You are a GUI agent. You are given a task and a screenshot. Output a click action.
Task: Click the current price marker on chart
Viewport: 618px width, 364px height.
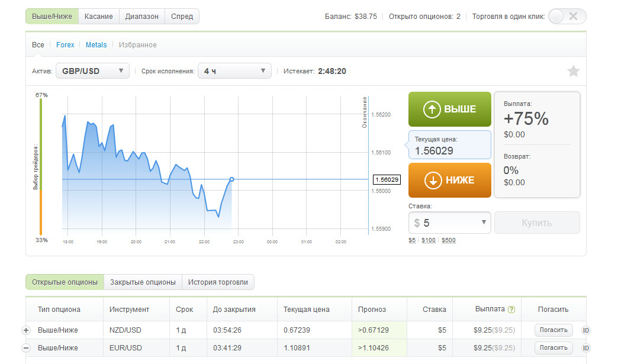(231, 179)
